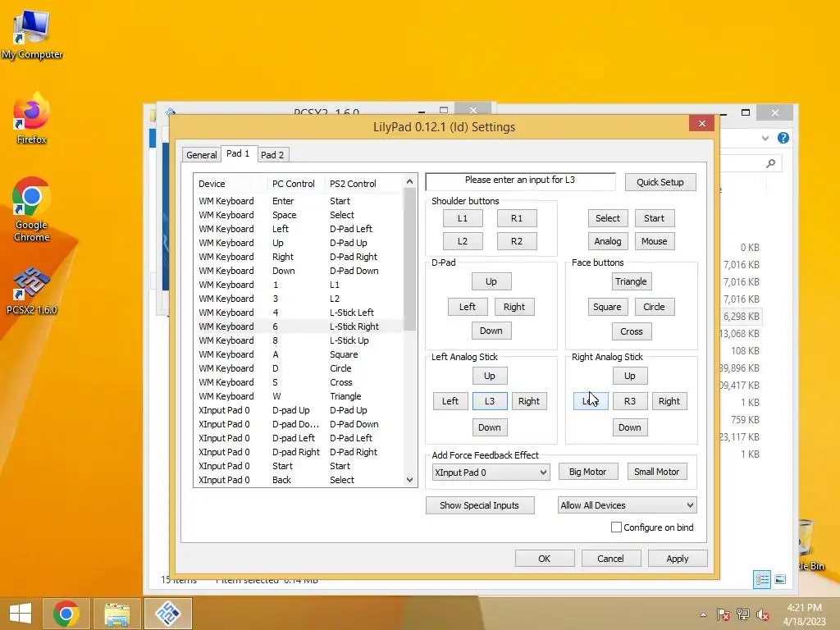The height and width of the screenshot is (630, 840).
Task: Click the input prompt field for L3
Action: pos(520,181)
